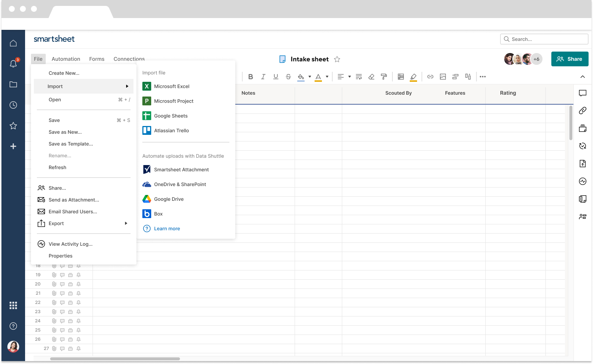The image size is (593, 364).
Task: Open the conversations panel icon
Action: (583, 93)
